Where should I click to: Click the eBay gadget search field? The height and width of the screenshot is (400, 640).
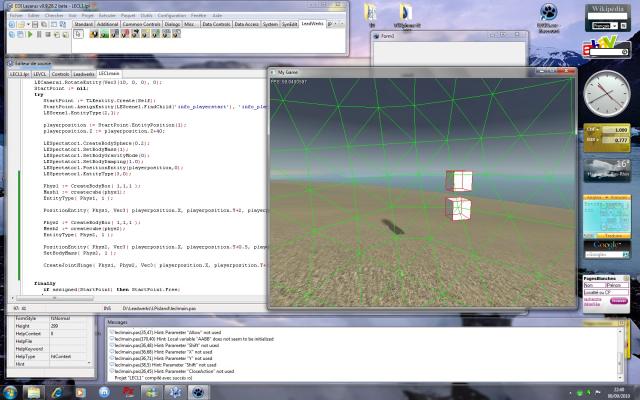coord(606,52)
